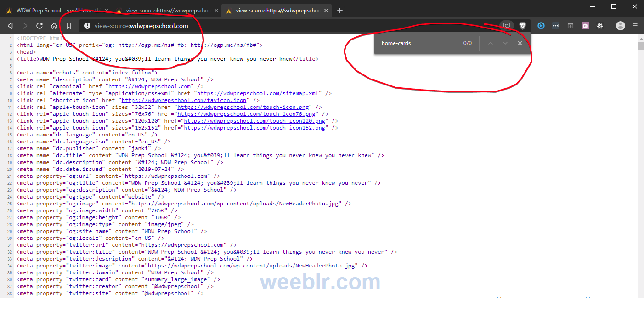The image size is (644, 312).
Task: Click the twitter:creator '@wdwprepschool' line
Action: [x=115, y=286]
